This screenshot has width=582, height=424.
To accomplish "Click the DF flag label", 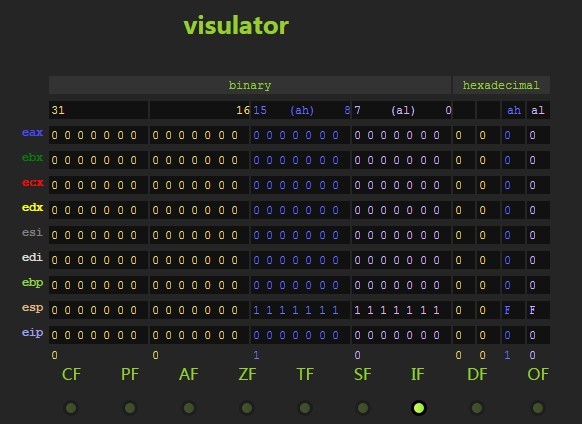I will 477,374.
